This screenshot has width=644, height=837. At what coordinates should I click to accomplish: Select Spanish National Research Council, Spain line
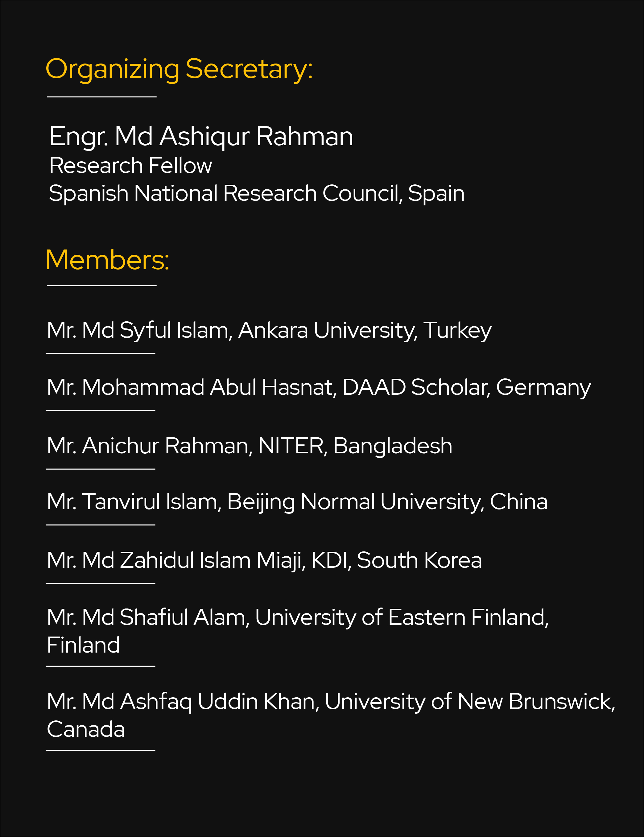pos(256,193)
